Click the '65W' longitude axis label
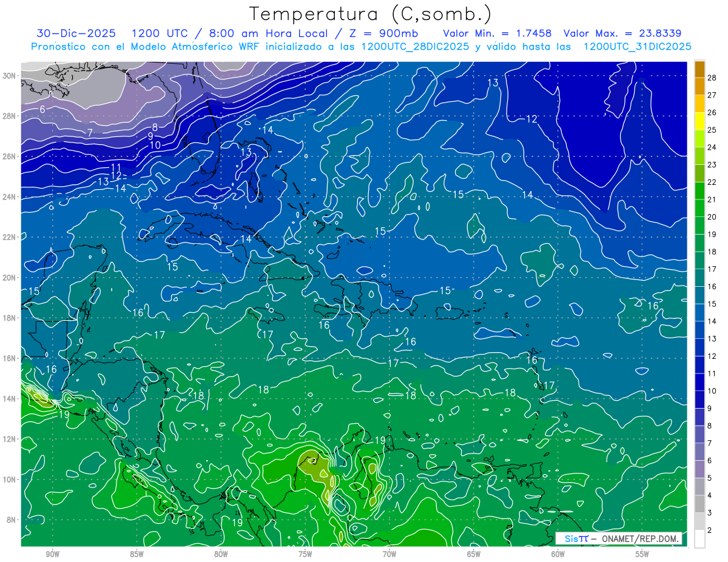Image resolution: width=728 pixels, height=562 pixels. pyautogui.click(x=474, y=554)
